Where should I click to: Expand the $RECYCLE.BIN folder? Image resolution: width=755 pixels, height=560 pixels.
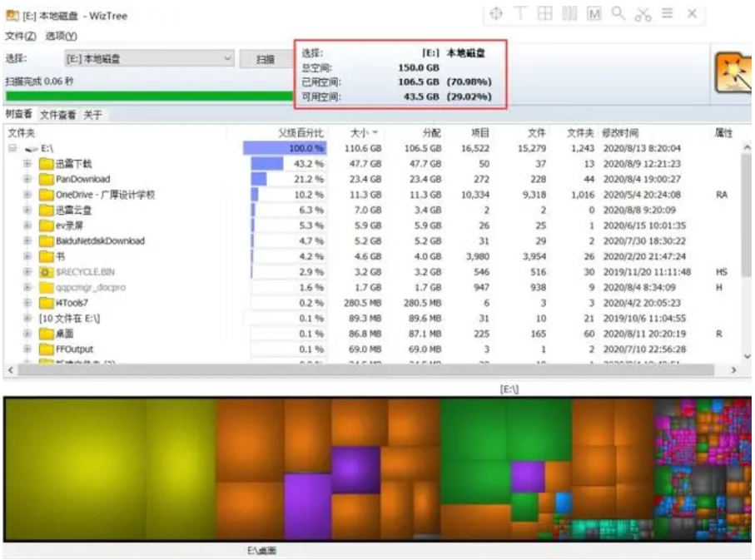(x=27, y=271)
